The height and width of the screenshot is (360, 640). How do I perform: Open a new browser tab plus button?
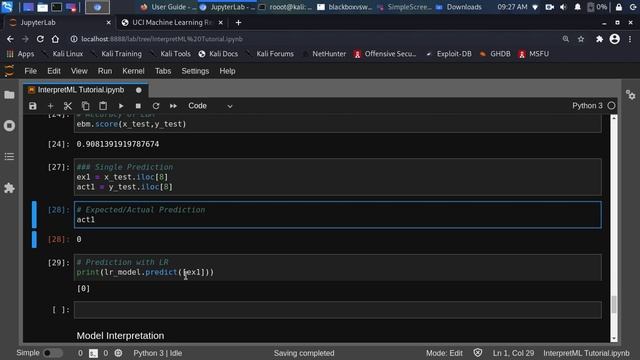pyautogui.click(x=238, y=23)
